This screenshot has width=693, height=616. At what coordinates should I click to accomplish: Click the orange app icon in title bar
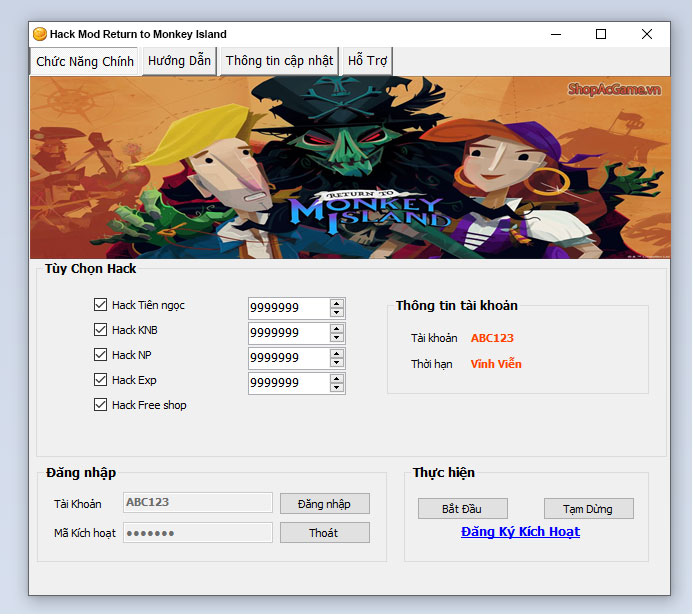[x=40, y=34]
